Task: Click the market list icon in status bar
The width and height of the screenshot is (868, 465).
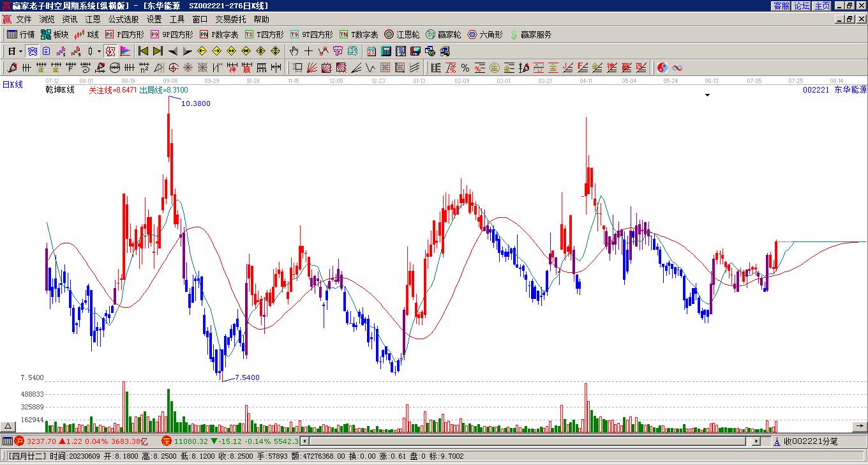Action: click(x=7, y=441)
